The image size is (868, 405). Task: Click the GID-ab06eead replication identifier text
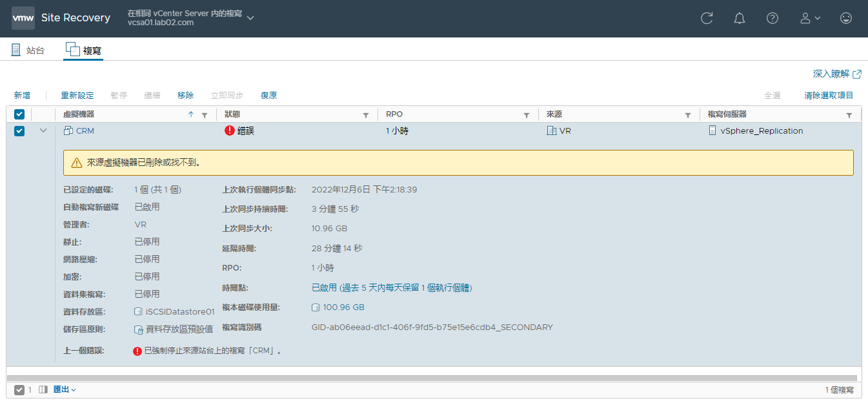pos(432,327)
